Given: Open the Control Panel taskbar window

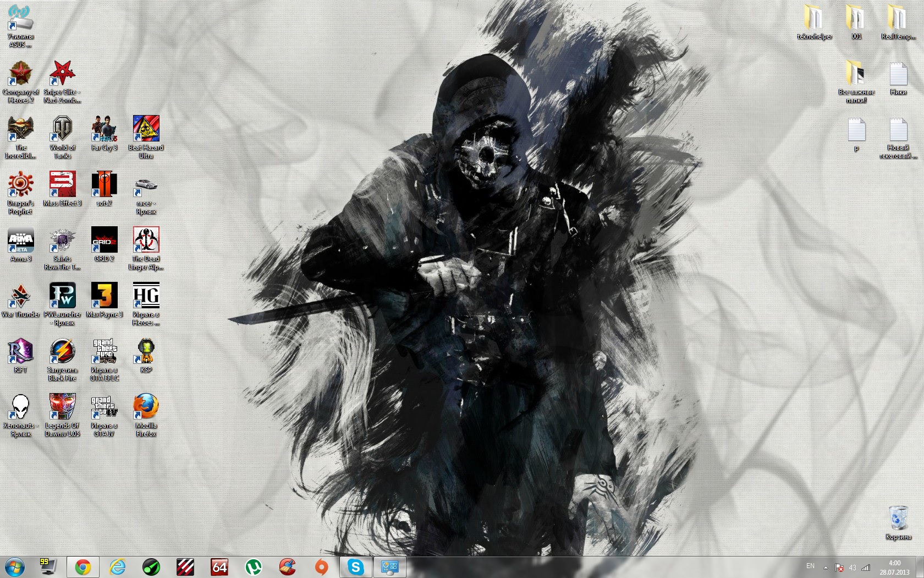Looking at the screenshot, I should point(390,567).
